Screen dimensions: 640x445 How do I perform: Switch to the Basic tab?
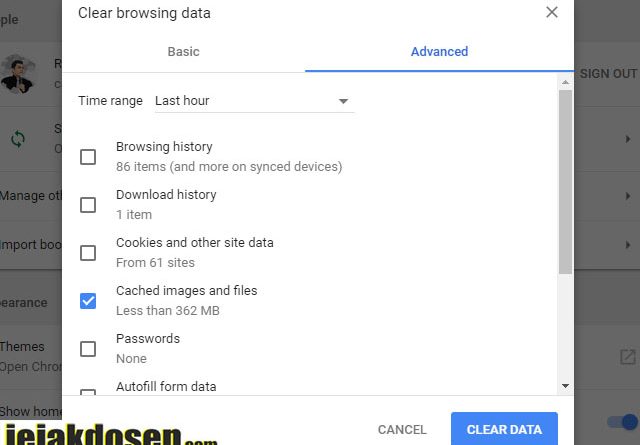click(x=183, y=52)
